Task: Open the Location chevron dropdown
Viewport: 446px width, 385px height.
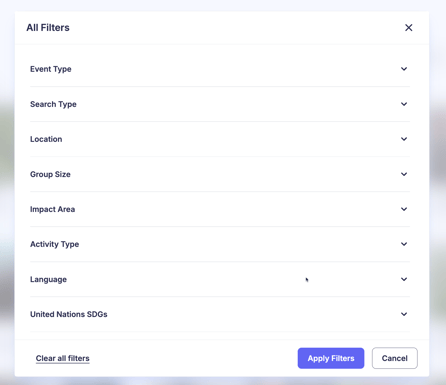Action: 404,139
